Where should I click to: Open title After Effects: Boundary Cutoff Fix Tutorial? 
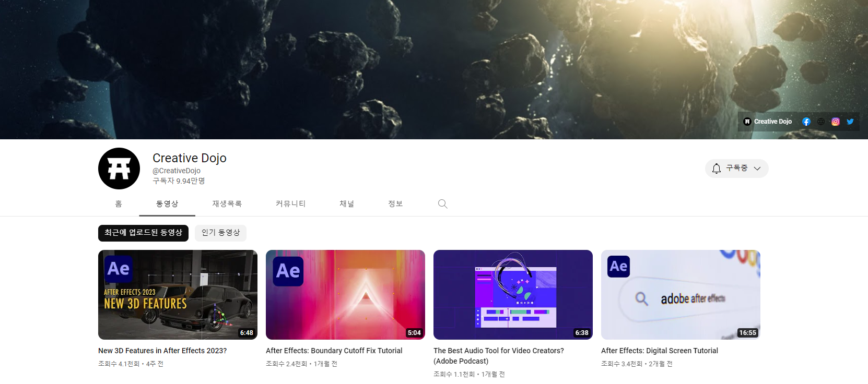334,351
